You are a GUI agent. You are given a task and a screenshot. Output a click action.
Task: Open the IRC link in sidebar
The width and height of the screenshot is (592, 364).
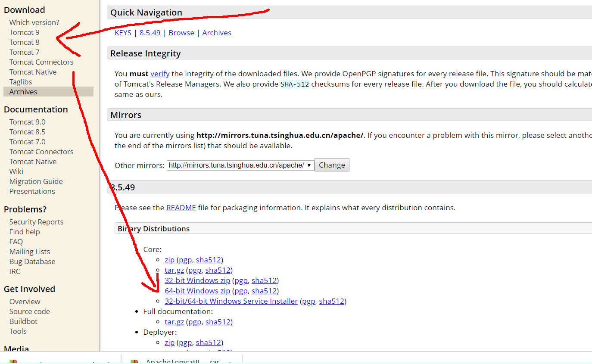pos(15,271)
